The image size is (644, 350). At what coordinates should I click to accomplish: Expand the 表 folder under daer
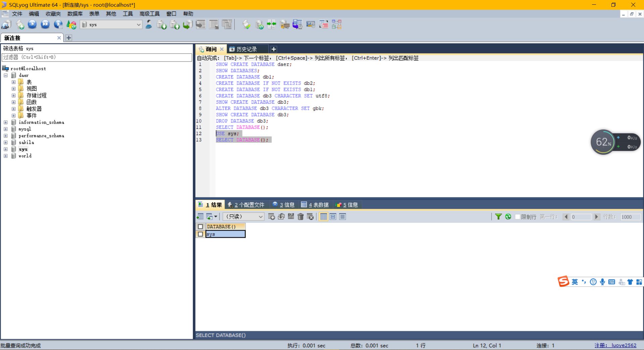coord(14,82)
